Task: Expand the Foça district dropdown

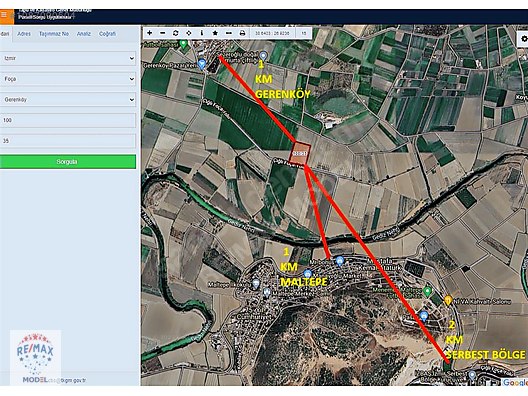Action: (68, 79)
